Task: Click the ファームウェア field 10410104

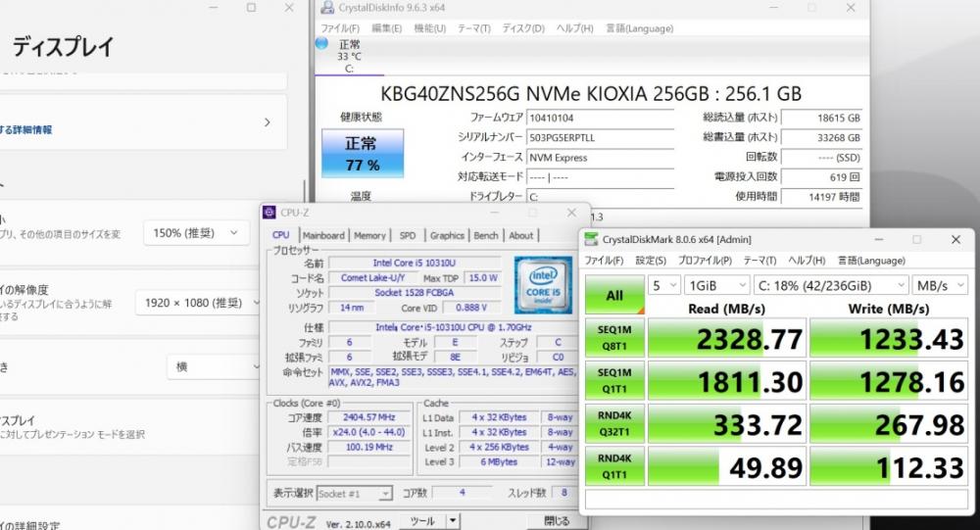Action: (x=600, y=118)
